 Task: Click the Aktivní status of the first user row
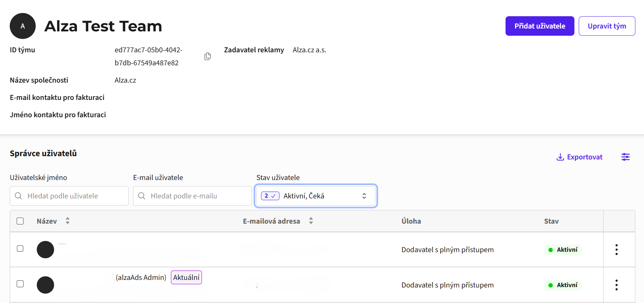point(563,250)
